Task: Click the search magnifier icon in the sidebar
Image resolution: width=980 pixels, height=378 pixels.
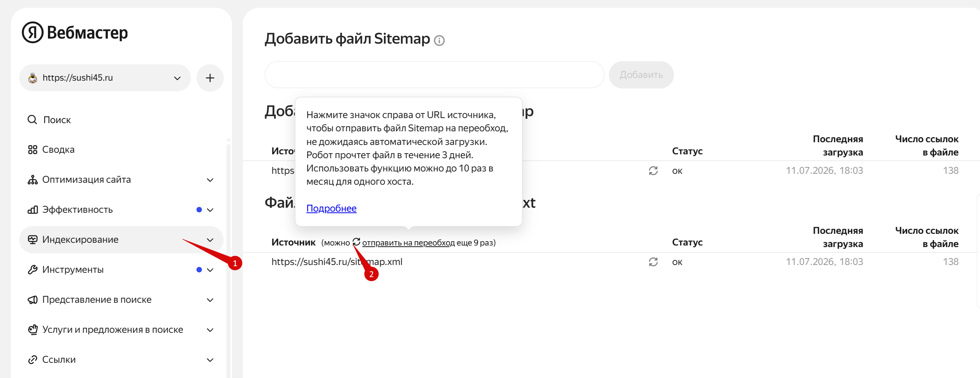Action: click(x=32, y=120)
